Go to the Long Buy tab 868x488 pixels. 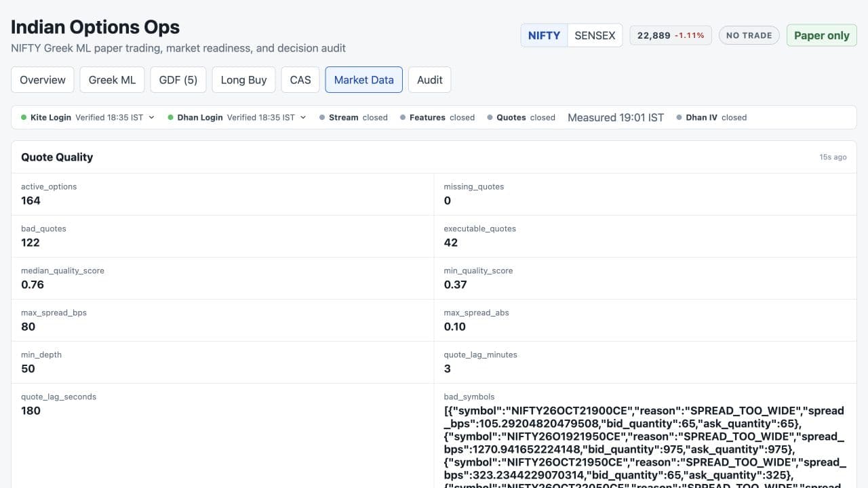point(243,79)
